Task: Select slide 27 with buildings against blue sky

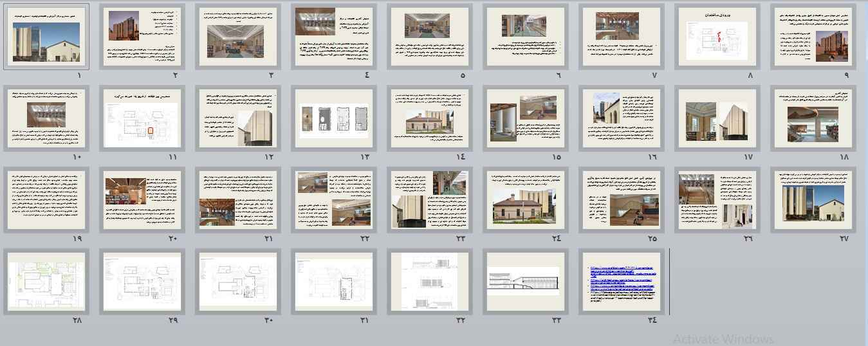Action: click(813, 199)
